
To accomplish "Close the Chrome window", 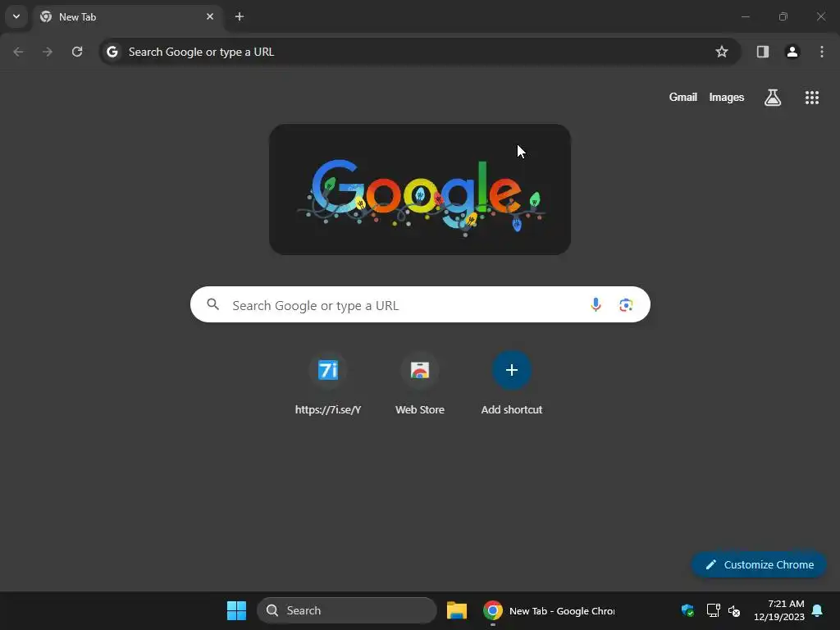I will [820, 16].
